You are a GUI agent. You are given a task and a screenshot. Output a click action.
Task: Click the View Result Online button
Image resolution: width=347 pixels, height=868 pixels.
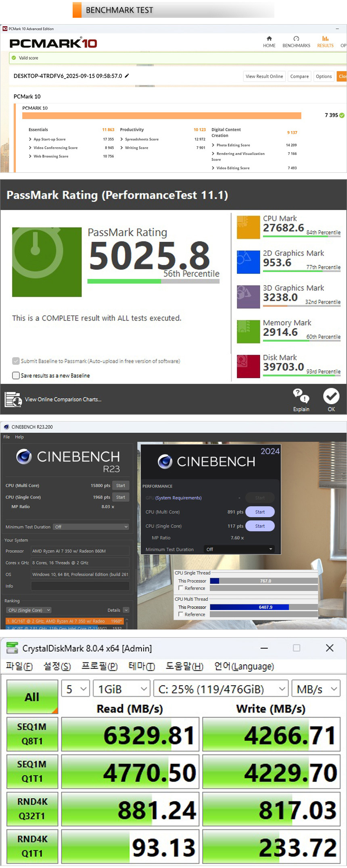pyautogui.click(x=264, y=76)
